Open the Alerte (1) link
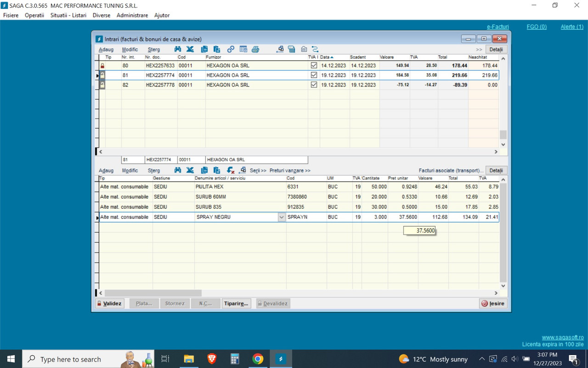The height and width of the screenshot is (368, 588). pyautogui.click(x=572, y=27)
